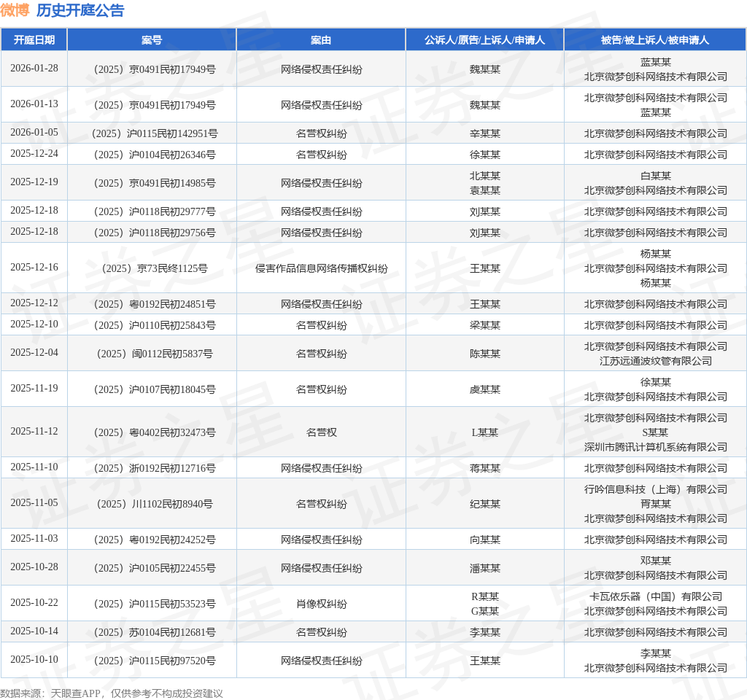The width and height of the screenshot is (747, 700).
Task: Select case number (2025)川1102民初8940号
Action: (155, 504)
